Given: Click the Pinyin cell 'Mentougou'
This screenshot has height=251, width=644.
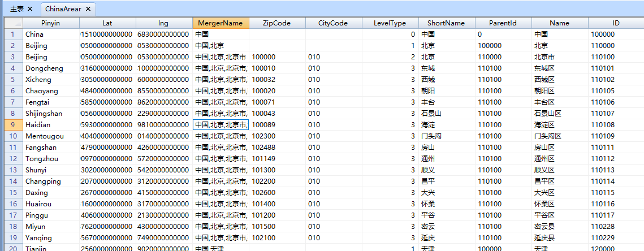Looking at the screenshot, I should pos(51,136).
